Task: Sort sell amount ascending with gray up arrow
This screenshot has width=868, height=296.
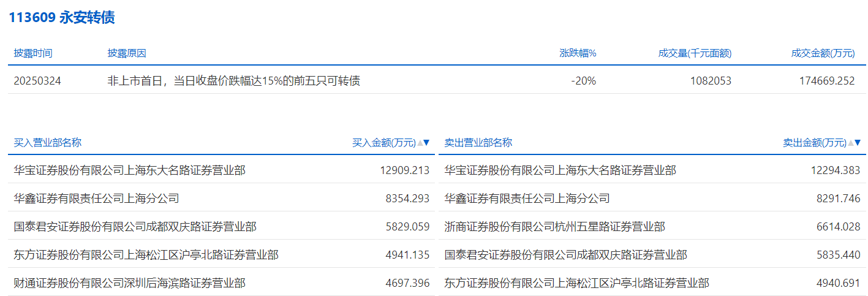Action: (x=850, y=143)
